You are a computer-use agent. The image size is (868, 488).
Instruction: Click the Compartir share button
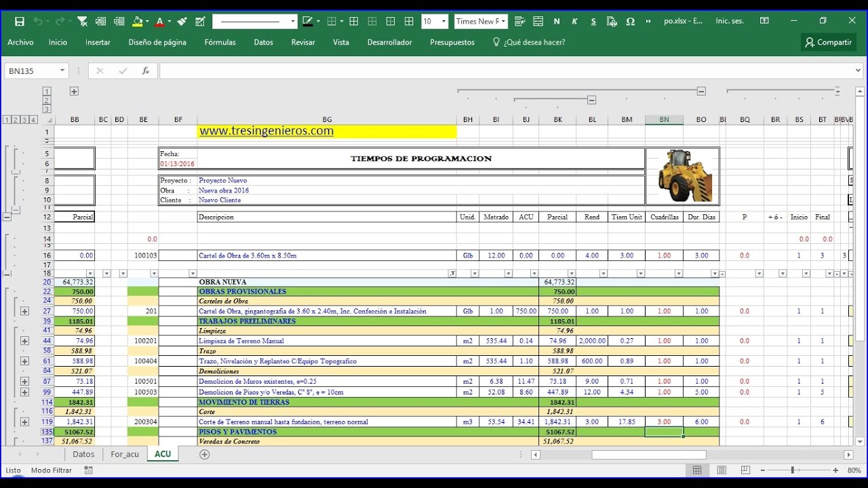point(829,42)
